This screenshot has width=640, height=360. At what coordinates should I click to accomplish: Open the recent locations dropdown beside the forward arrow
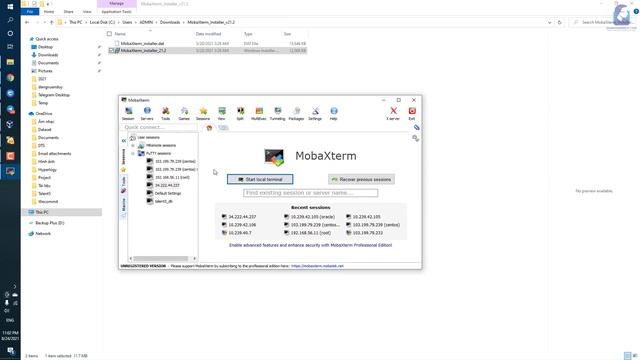[44, 22]
